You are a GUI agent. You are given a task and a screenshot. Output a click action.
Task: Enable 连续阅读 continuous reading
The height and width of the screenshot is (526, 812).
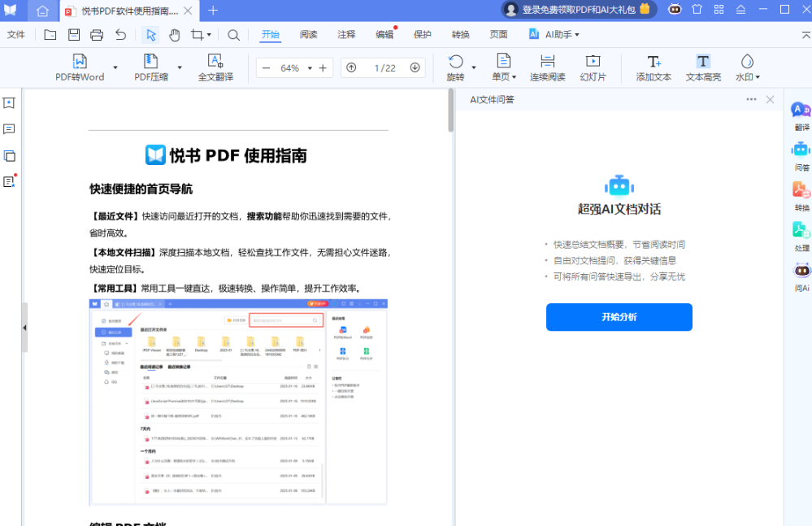(547, 67)
